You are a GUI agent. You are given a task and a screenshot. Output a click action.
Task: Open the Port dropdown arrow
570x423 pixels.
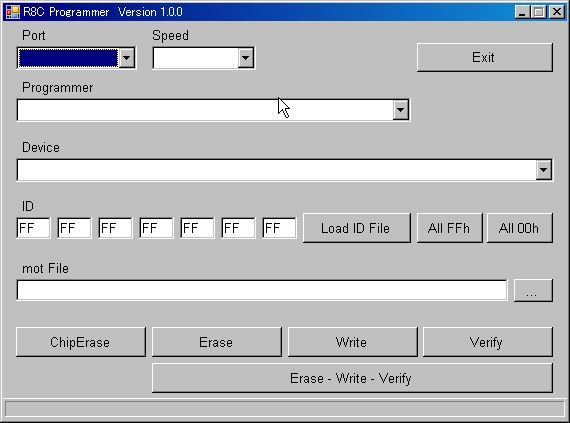click(x=127, y=58)
